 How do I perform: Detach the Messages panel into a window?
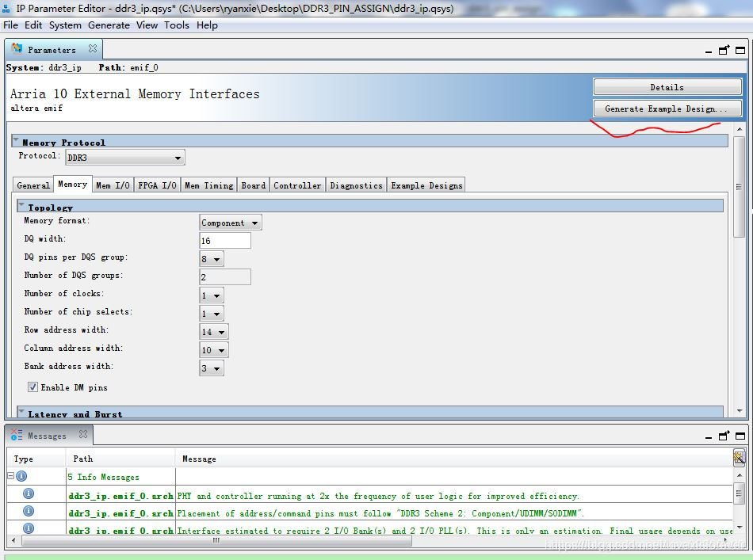coord(724,435)
